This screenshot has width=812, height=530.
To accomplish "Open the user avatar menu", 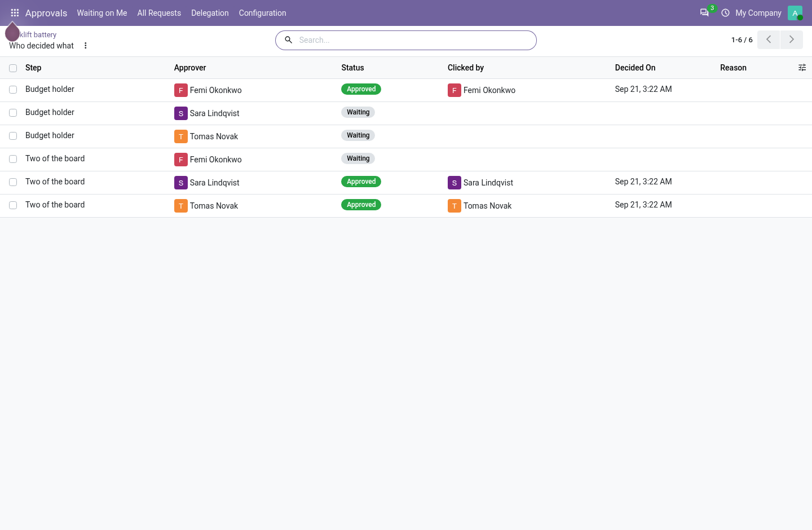I will tap(795, 13).
